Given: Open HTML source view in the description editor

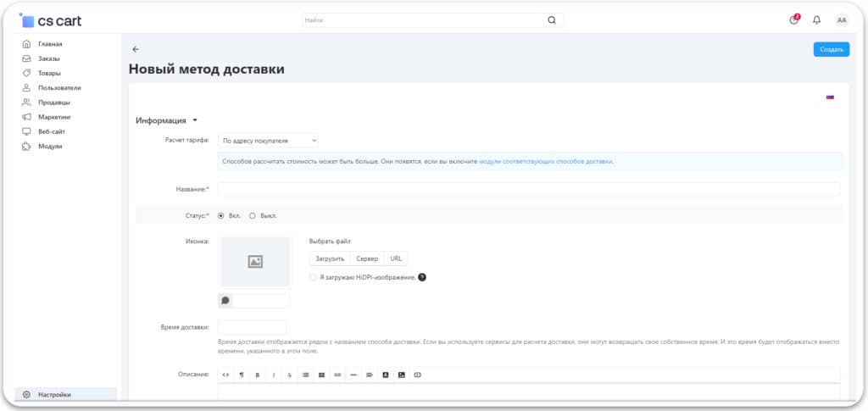Looking at the screenshot, I should 226,375.
